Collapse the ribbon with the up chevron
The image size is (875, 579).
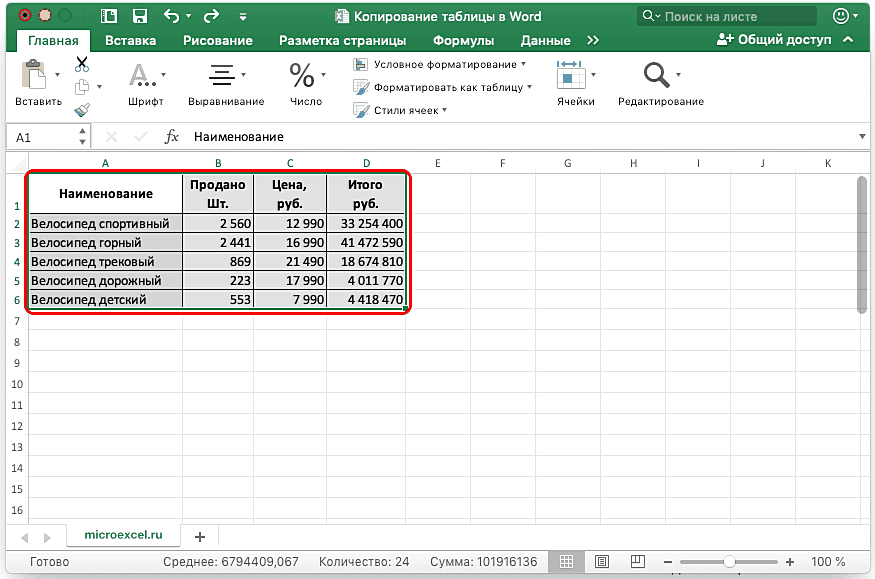point(848,40)
